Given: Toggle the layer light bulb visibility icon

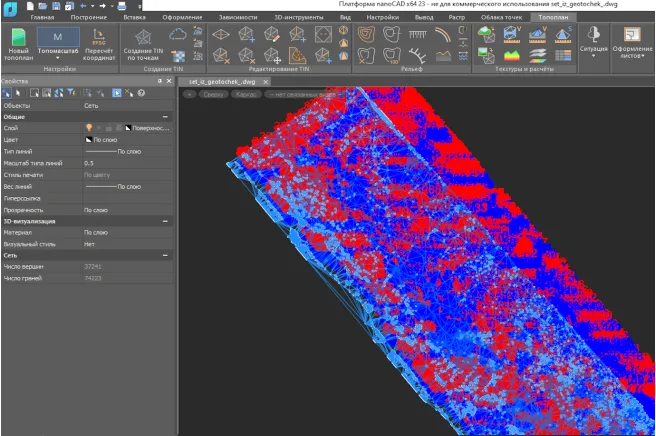Looking at the screenshot, I should click(x=89, y=128).
